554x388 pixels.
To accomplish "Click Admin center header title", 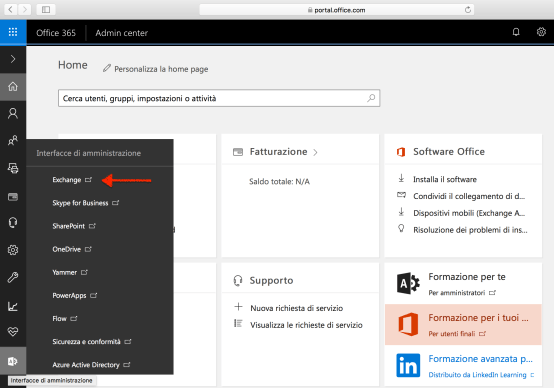I will tap(122, 33).
